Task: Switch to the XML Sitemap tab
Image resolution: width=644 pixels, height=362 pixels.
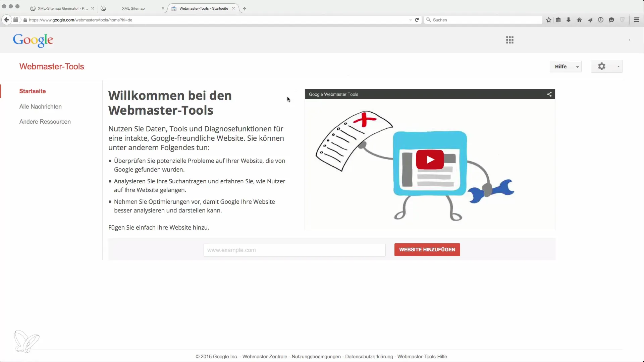Action: coord(133,8)
